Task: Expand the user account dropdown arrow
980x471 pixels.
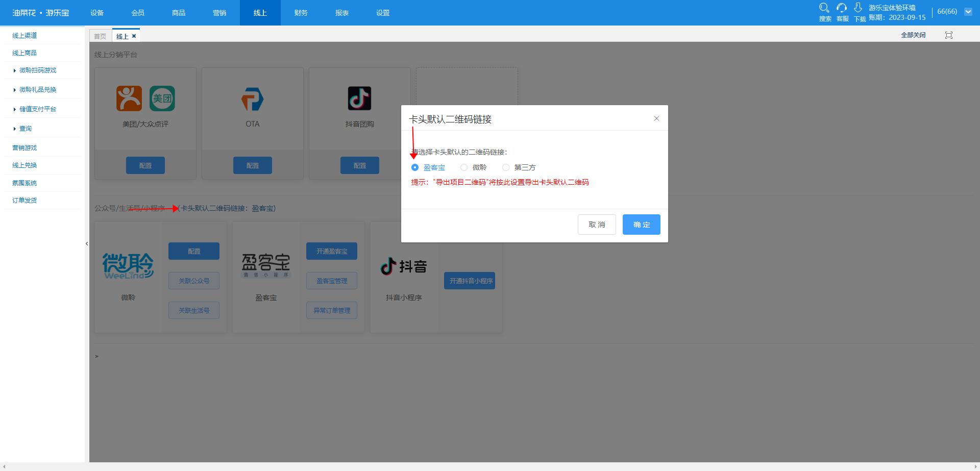Action: 968,12
